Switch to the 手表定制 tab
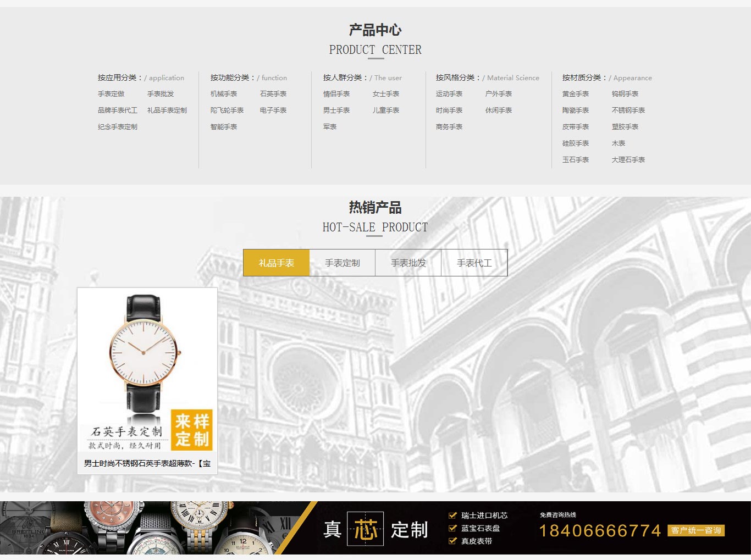The image size is (751, 560). pyautogui.click(x=342, y=263)
